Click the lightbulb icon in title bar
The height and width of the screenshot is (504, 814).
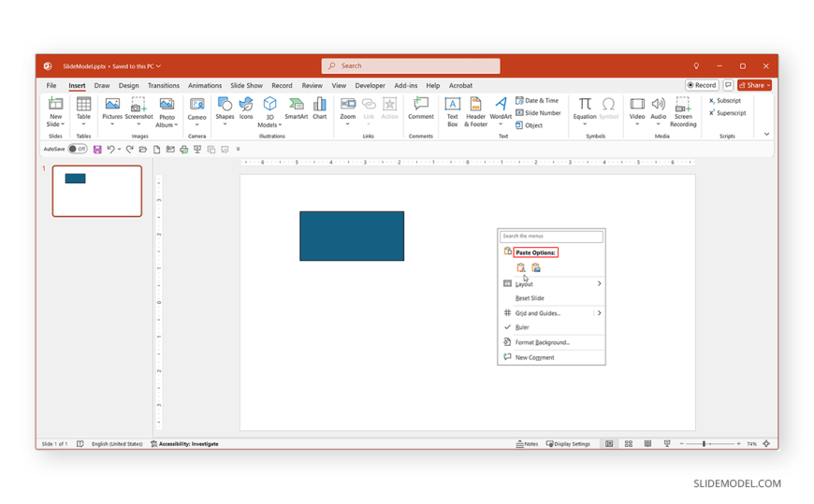point(696,65)
